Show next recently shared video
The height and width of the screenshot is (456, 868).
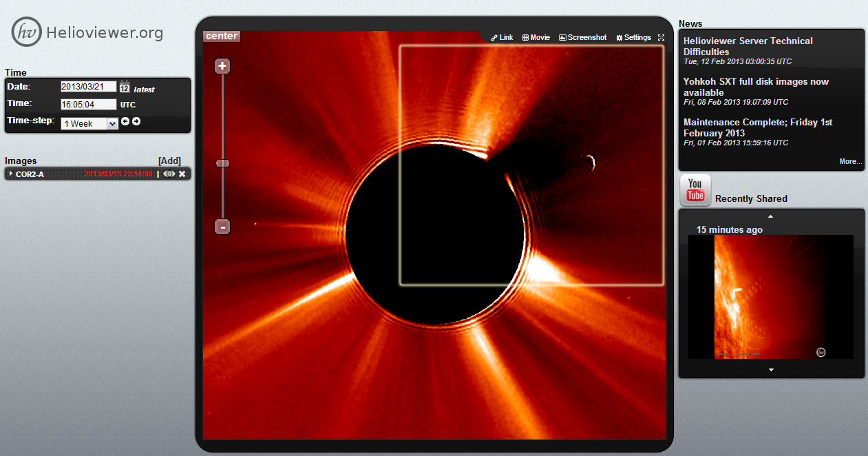coord(771,370)
